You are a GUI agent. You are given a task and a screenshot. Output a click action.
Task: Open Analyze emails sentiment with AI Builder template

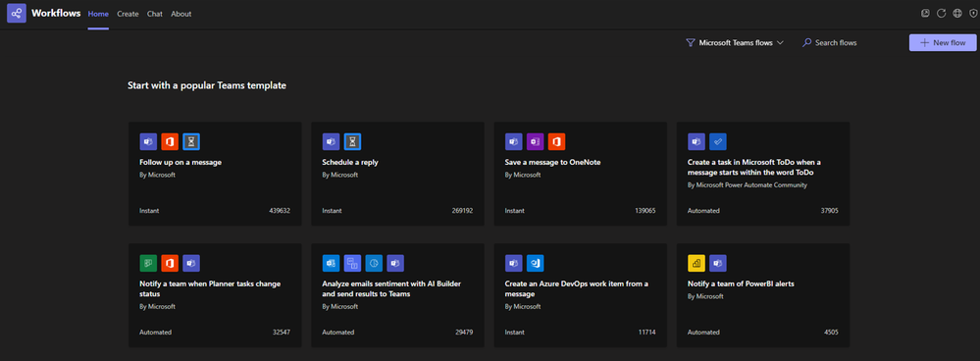pyautogui.click(x=397, y=295)
